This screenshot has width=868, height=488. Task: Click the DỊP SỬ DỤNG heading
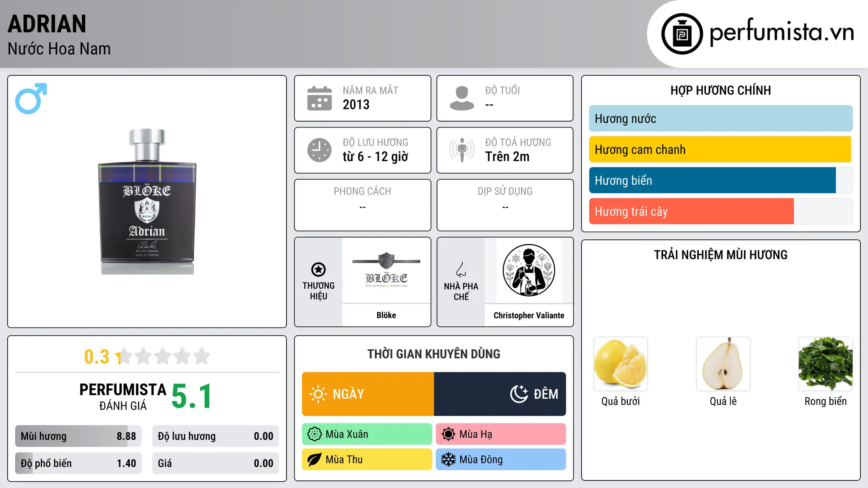click(x=505, y=191)
